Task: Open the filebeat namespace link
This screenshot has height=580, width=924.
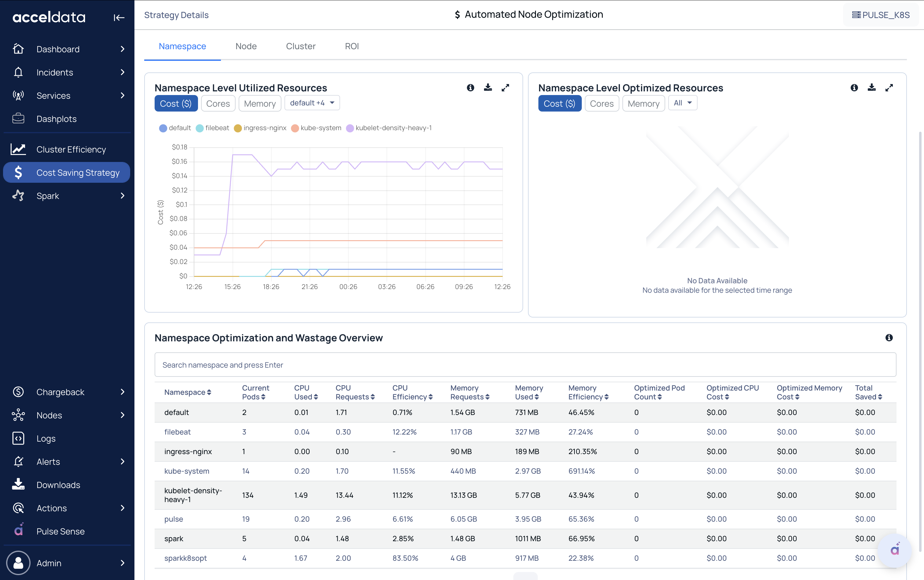Action: pos(177,432)
